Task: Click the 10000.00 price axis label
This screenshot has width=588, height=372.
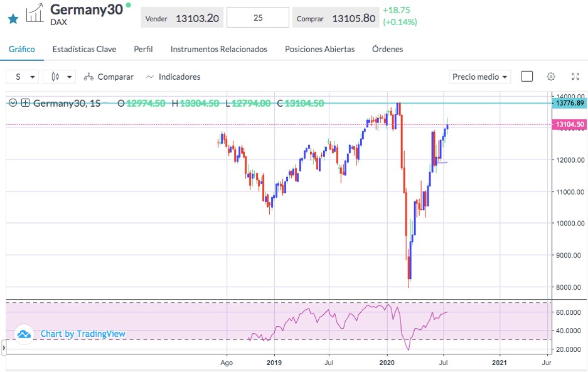Action: pos(570,223)
